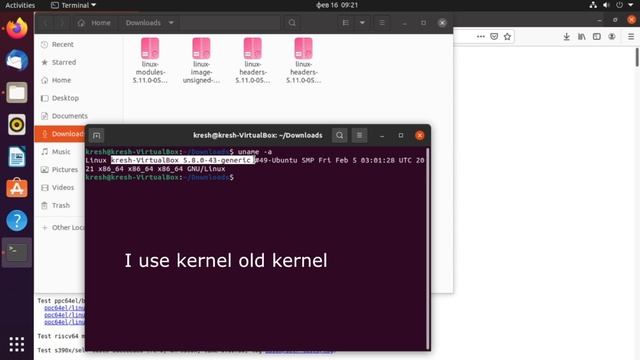Go back in Files navigation
Viewport: 640px width, 360px height.
coord(46,23)
